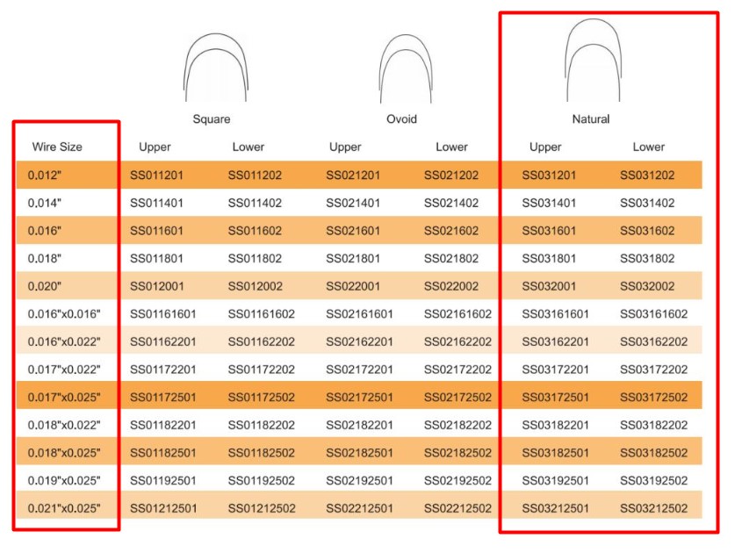This screenshot has width=742, height=560.
Task: Select the Wire Size column header
Action: coord(57,147)
